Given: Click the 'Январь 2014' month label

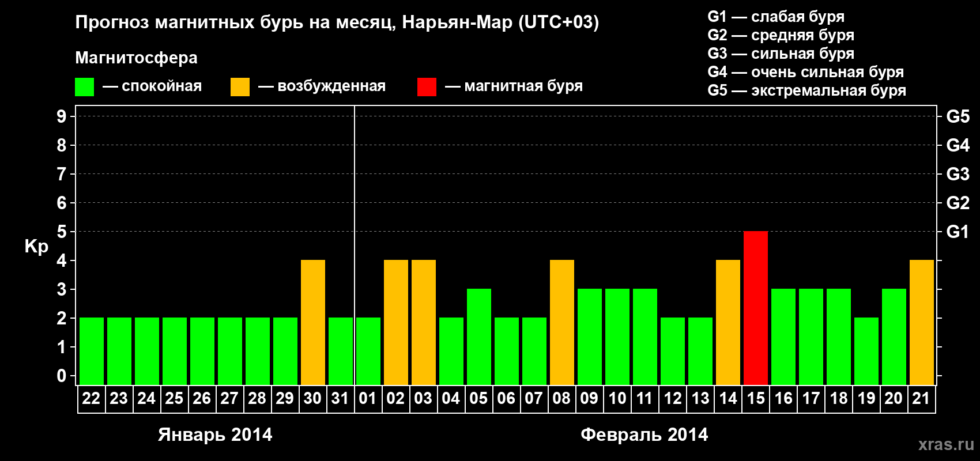Looking at the screenshot, I should tap(215, 434).
